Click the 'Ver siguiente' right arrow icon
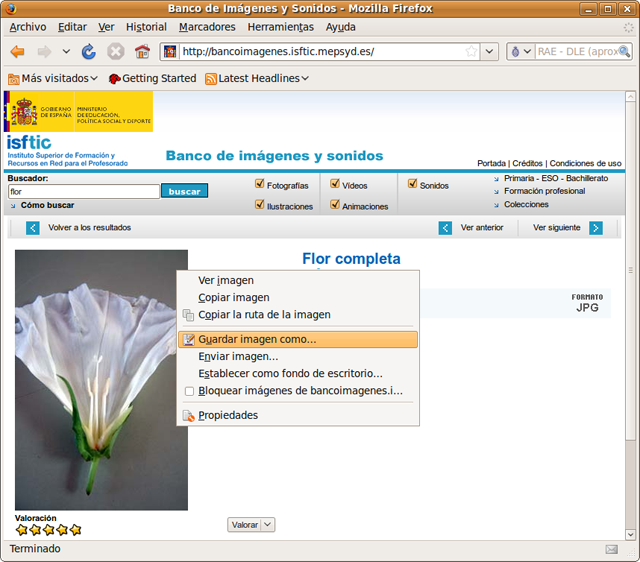The height and width of the screenshot is (562, 640). click(596, 228)
